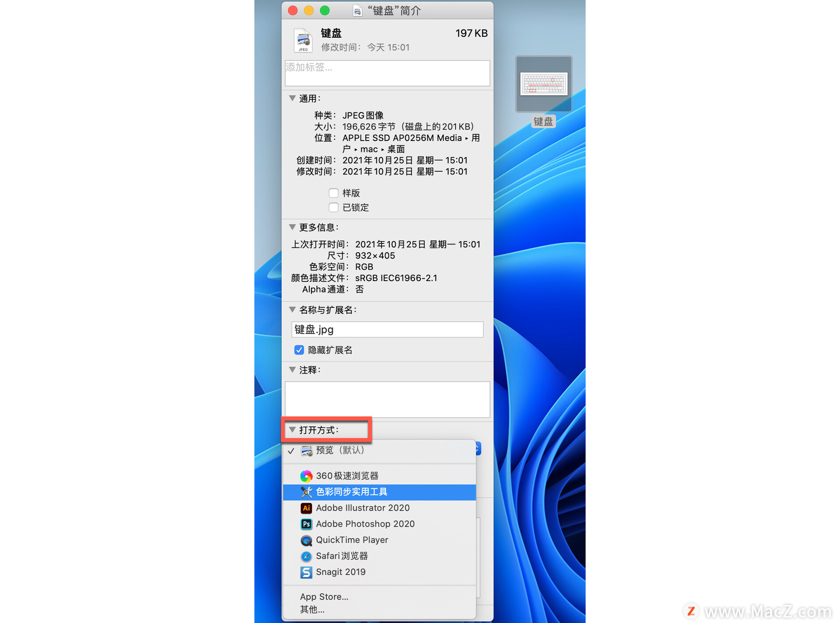840x623 pixels.
Task: Click the bold 键盘 file name header
Action: click(331, 33)
